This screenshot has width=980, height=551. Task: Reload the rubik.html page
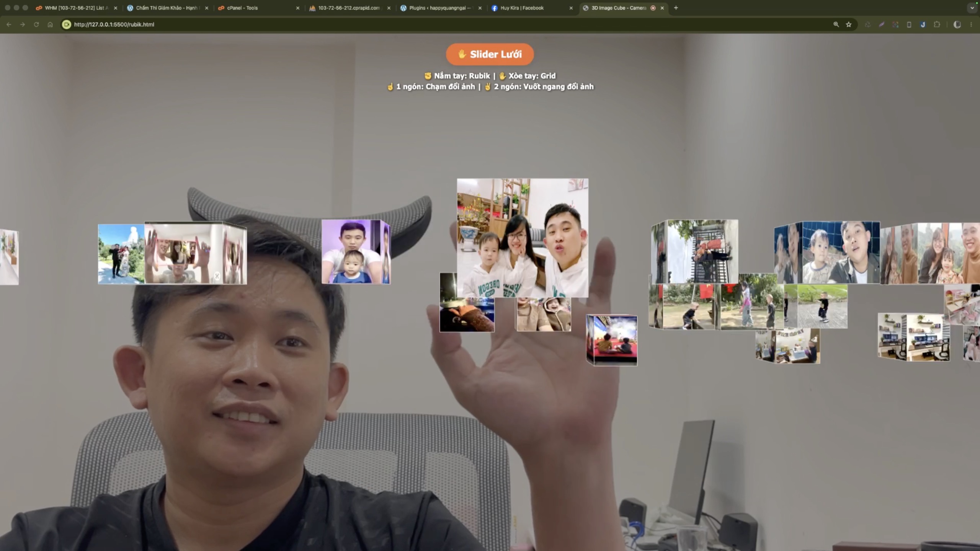point(36,24)
